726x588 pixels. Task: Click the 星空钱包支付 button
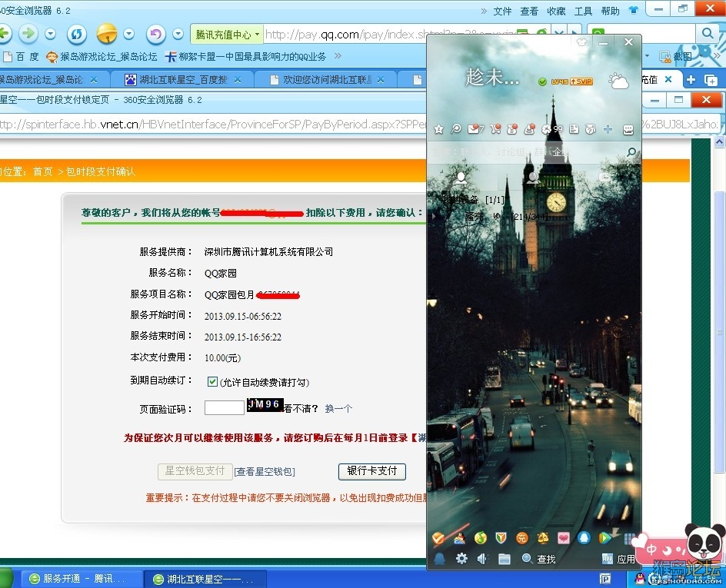[x=195, y=471]
